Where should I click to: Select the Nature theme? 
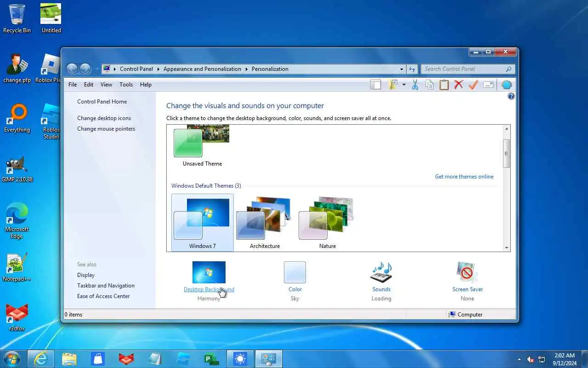pos(327,223)
